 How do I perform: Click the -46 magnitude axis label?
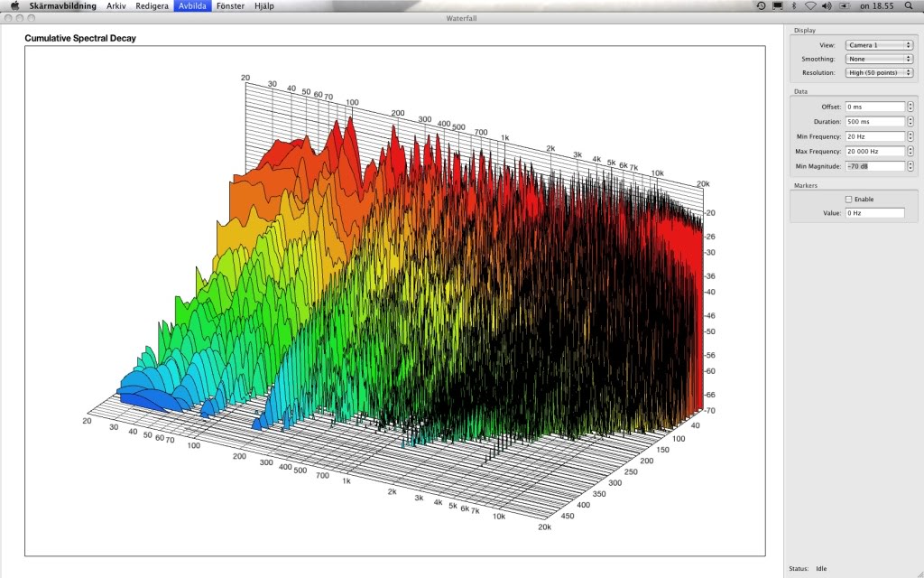click(x=709, y=315)
